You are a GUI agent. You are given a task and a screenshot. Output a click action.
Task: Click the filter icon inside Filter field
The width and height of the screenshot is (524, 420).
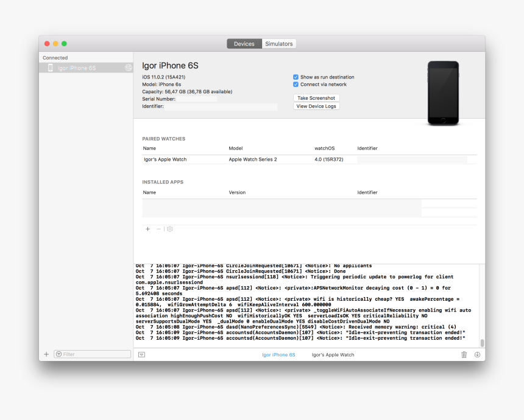click(x=59, y=354)
